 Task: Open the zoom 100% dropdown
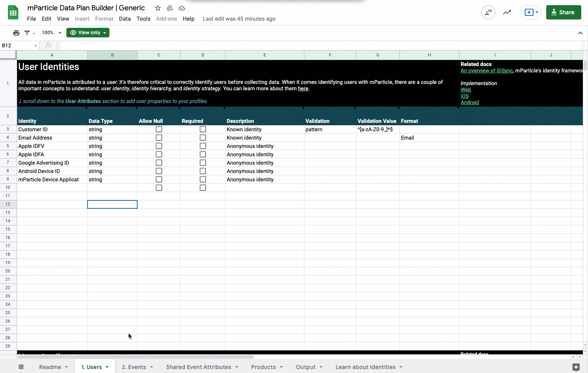pos(52,33)
